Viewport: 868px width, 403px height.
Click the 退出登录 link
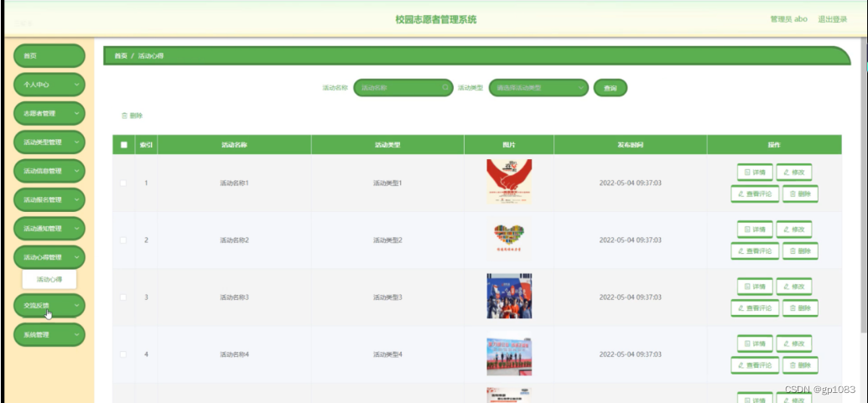pyautogui.click(x=833, y=19)
